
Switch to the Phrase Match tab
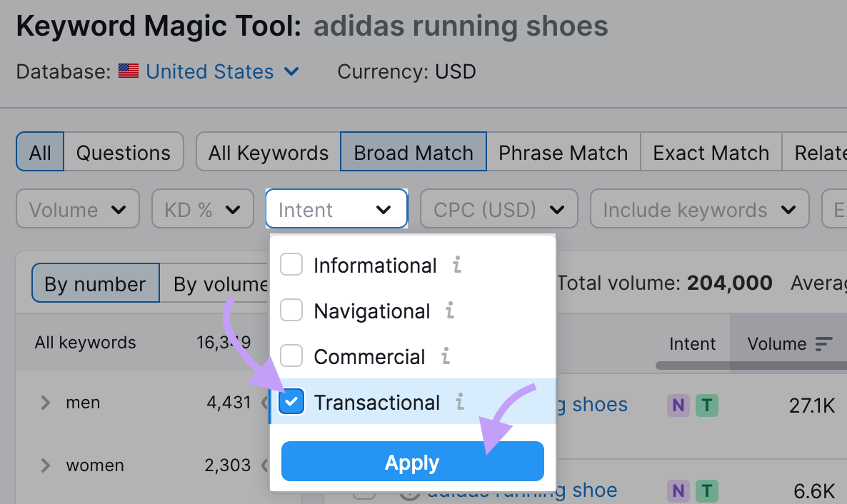click(x=563, y=152)
